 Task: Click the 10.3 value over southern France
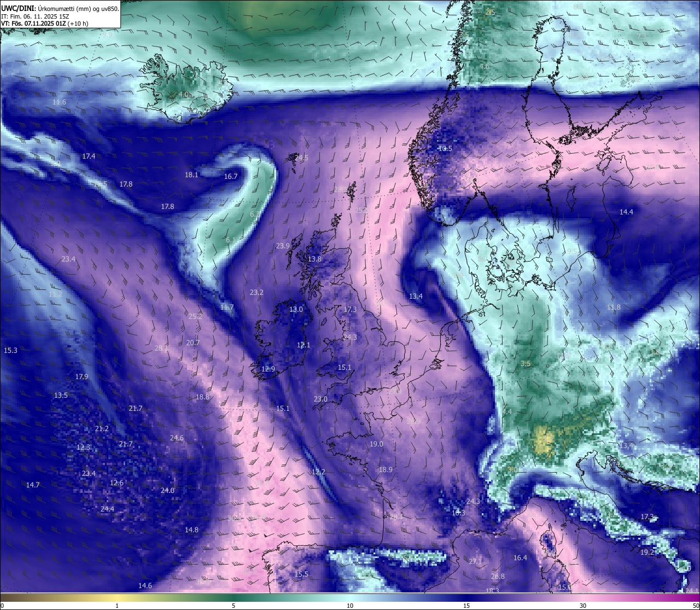point(458,513)
